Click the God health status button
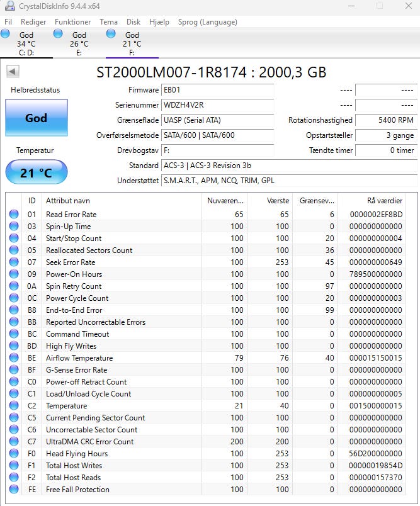This screenshot has width=420, height=506. (37, 118)
